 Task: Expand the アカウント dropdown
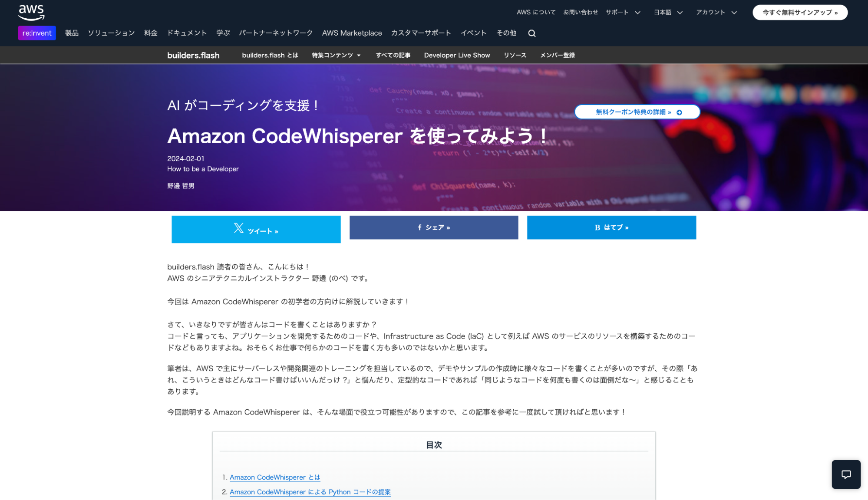pyautogui.click(x=716, y=12)
